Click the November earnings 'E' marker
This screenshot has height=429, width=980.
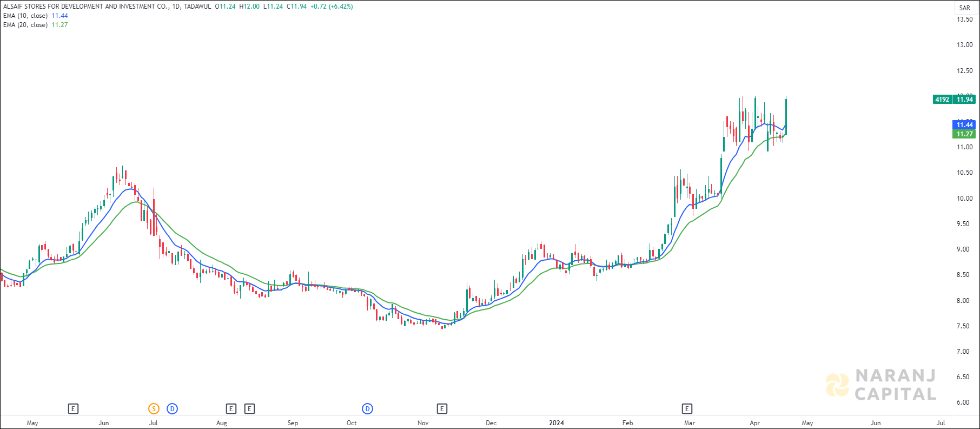pyautogui.click(x=442, y=409)
